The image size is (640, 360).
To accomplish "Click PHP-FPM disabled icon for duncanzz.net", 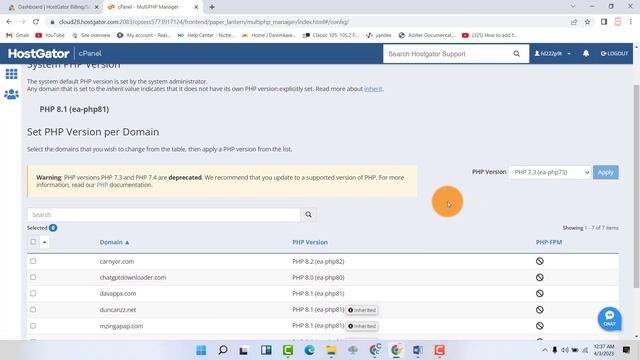I will tap(540, 310).
